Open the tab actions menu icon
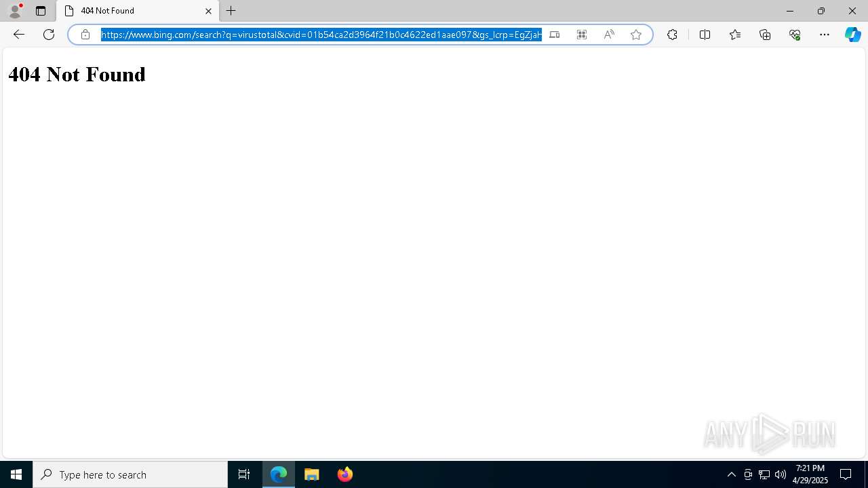 click(41, 11)
